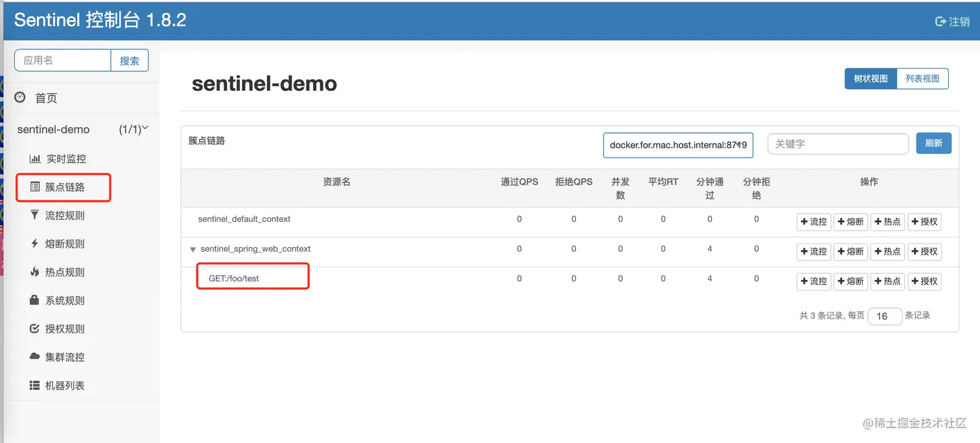Add 流控 rule for sentinel_default_context
Image resolution: width=980 pixels, height=443 pixels.
[813, 222]
